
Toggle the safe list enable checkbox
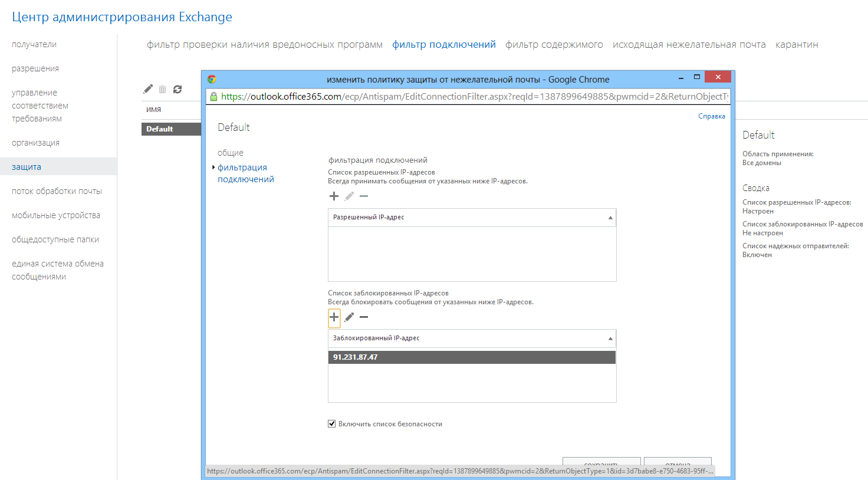pyautogui.click(x=332, y=423)
